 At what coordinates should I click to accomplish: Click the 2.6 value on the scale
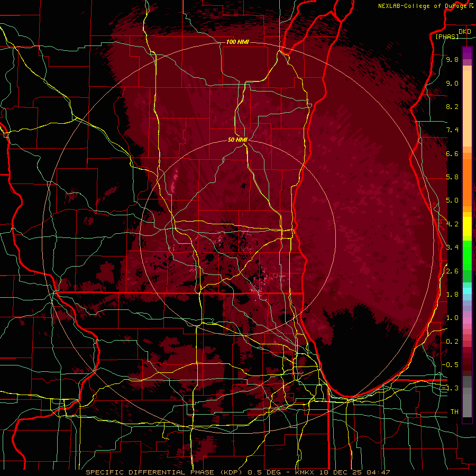tap(452, 271)
